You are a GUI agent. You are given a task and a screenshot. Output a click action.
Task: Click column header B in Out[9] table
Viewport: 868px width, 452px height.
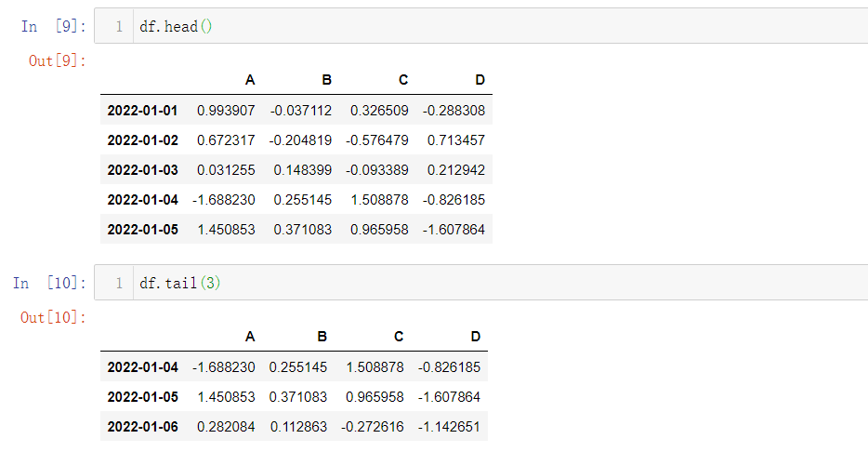[x=326, y=80]
